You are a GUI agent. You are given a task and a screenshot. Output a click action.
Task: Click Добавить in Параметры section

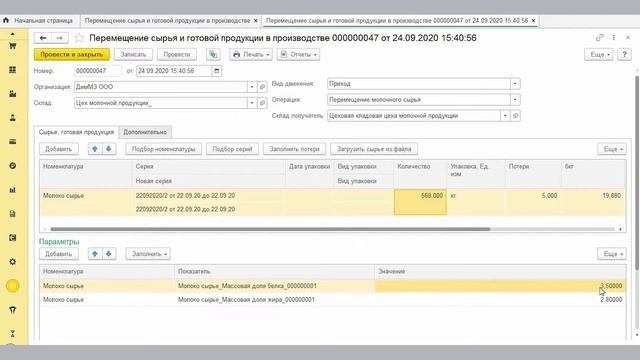coord(58,254)
